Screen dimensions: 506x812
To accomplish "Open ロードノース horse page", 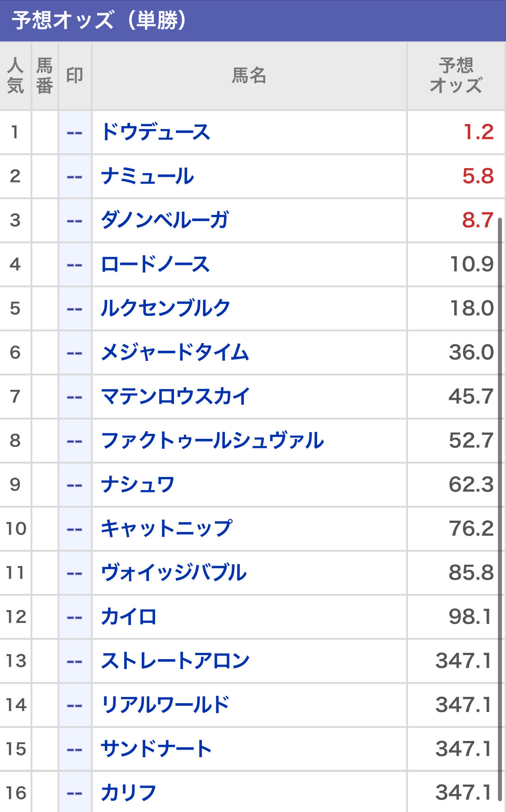I will (x=155, y=264).
